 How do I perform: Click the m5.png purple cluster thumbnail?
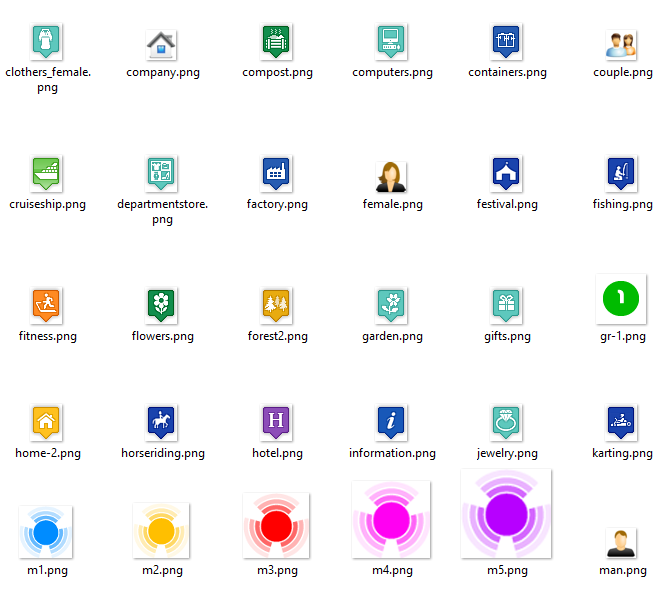(x=506, y=514)
